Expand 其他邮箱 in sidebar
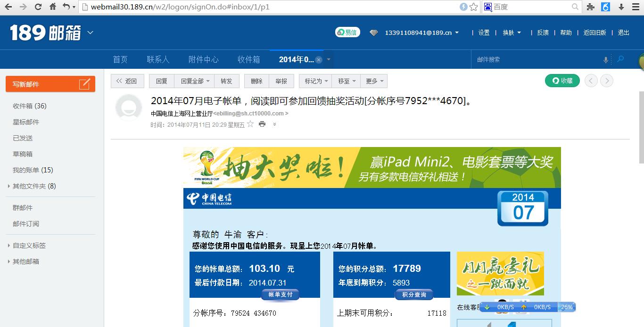Viewport: 644px width, 327px height. pyautogui.click(x=9, y=262)
